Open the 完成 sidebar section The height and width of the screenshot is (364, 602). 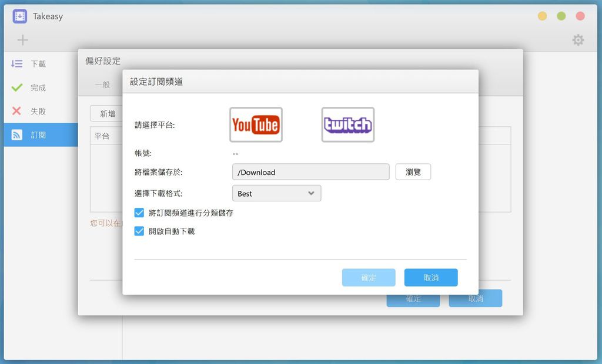tap(41, 87)
